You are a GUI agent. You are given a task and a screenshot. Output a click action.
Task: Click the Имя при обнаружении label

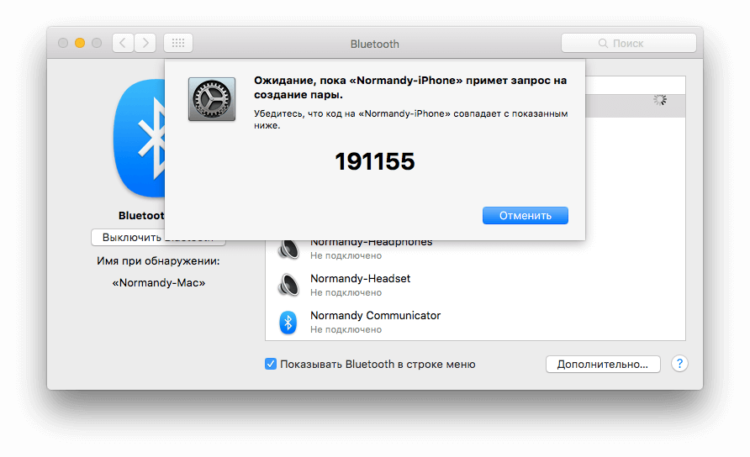pyautogui.click(x=158, y=261)
